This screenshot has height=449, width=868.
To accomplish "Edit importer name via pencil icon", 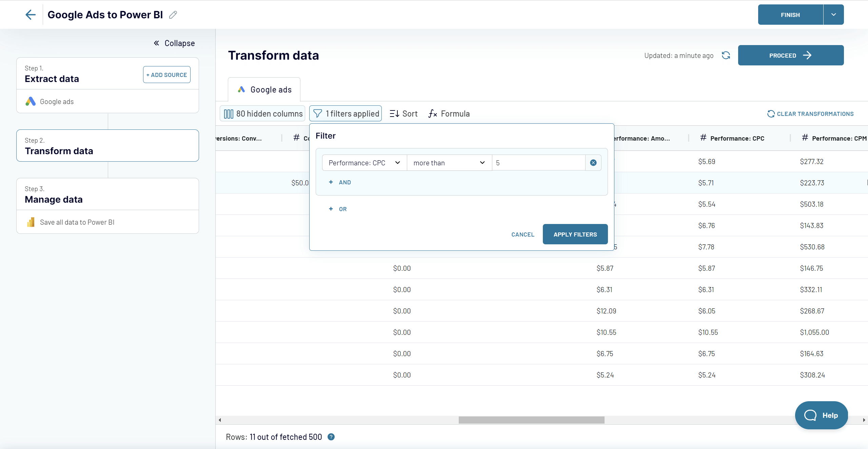I will [173, 15].
